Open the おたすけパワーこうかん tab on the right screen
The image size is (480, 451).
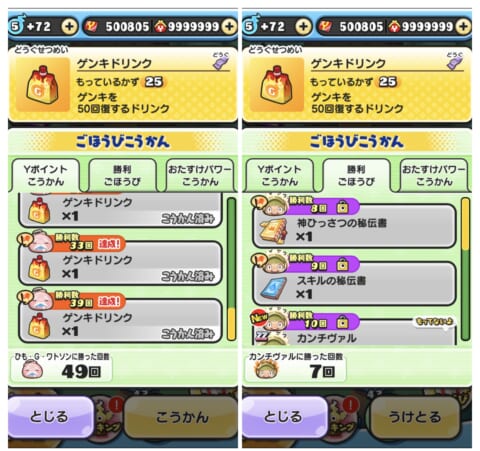tap(433, 176)
